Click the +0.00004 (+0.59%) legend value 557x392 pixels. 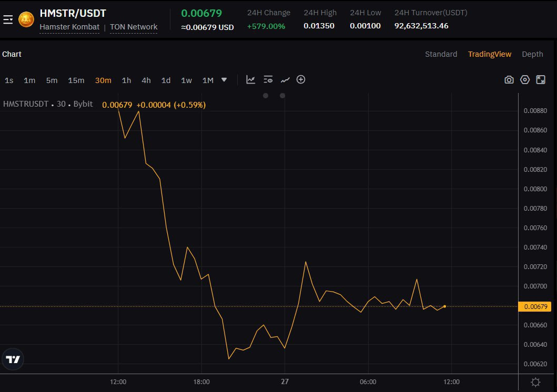pyautogui.click(x=171, y=105)
